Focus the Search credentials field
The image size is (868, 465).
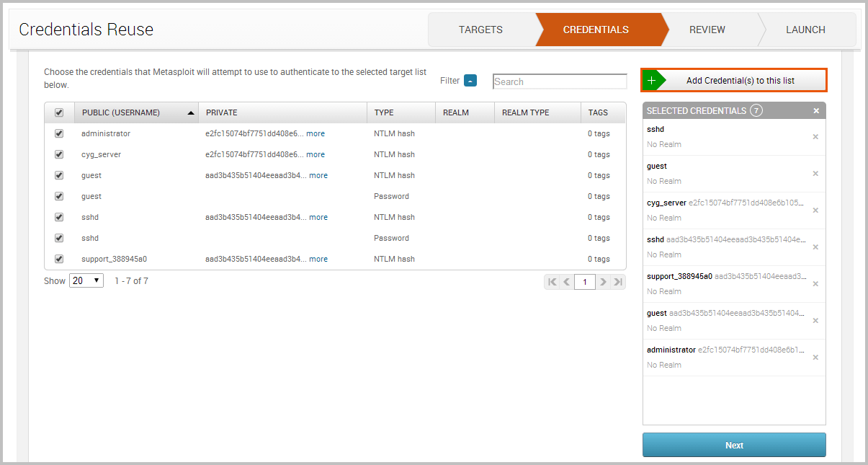[559, 81]
